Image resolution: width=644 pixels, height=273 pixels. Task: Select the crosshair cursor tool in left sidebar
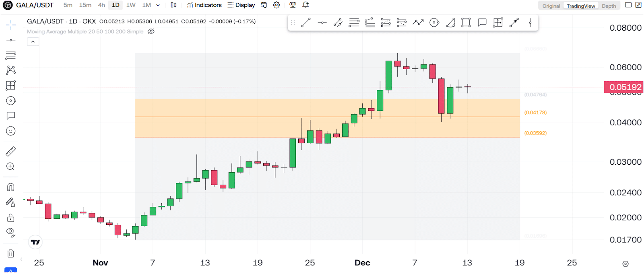click(x=11, y=25)
